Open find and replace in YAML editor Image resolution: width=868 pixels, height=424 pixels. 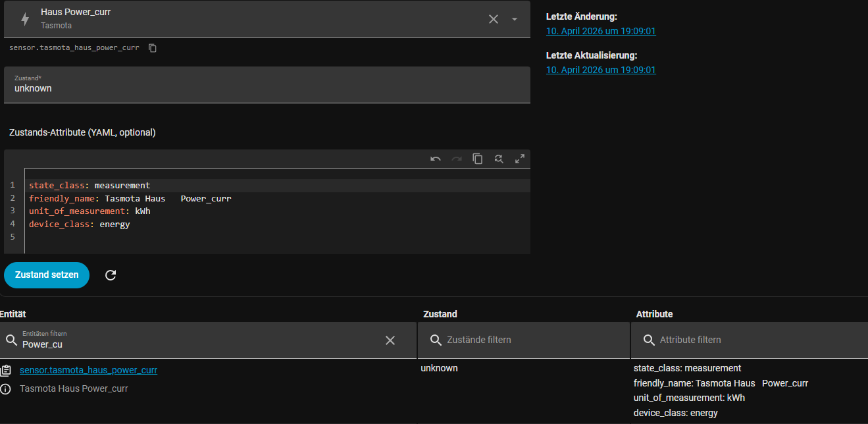click(499, 159)
